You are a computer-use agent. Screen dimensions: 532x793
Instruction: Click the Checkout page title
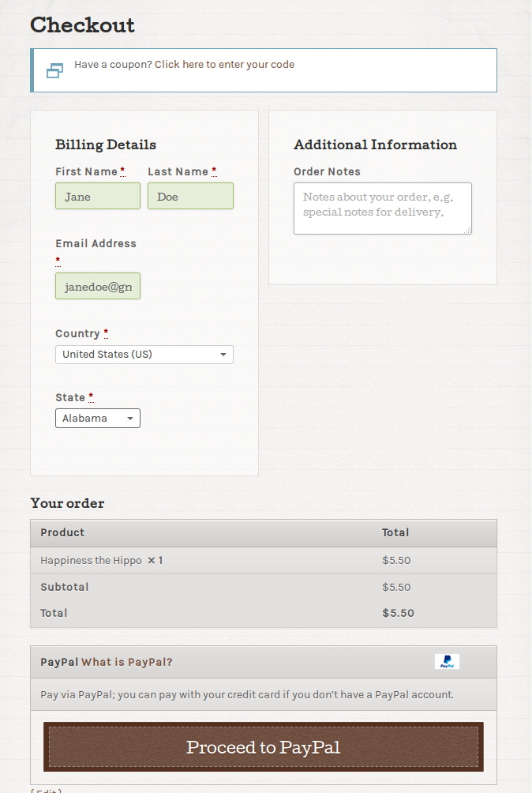coord(82,24)
